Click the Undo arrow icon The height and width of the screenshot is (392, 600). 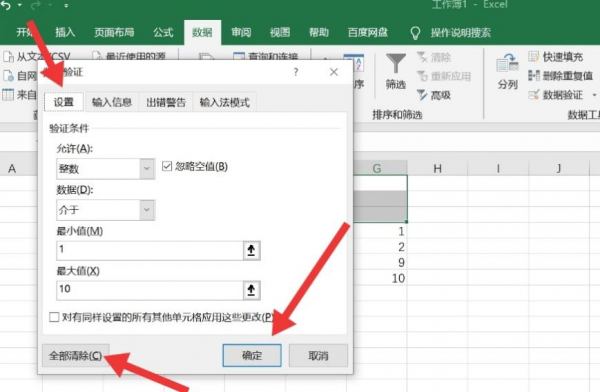6,5
